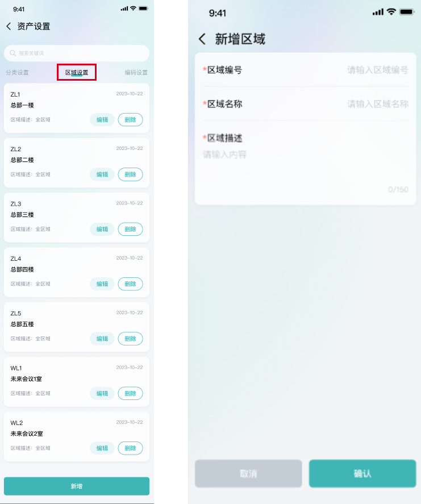421x504 pixels.
Task: Tap the battery icon in left status bar
Action: [x=143, y=9]
